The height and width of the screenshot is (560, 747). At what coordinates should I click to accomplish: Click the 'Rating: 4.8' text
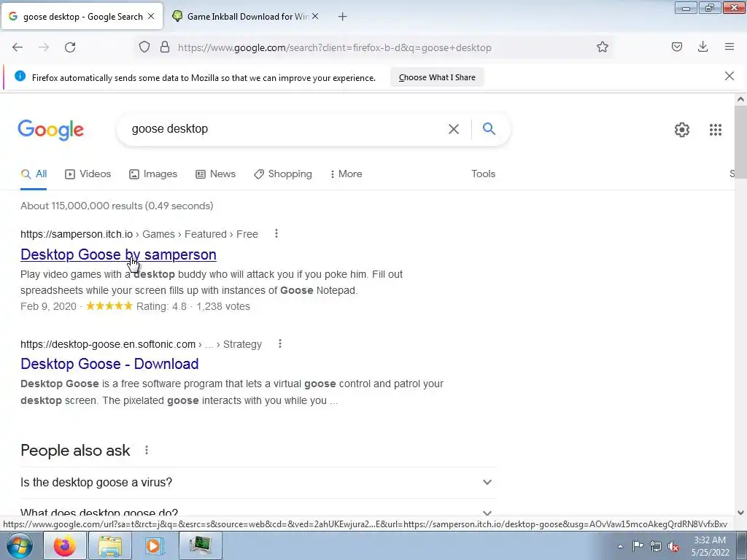[x=161, y=306]
